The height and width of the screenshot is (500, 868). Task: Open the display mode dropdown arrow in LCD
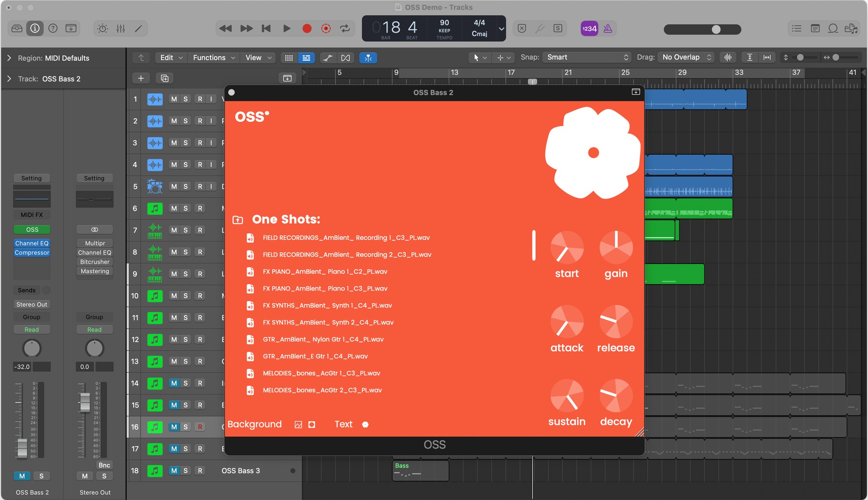(501, 29)
